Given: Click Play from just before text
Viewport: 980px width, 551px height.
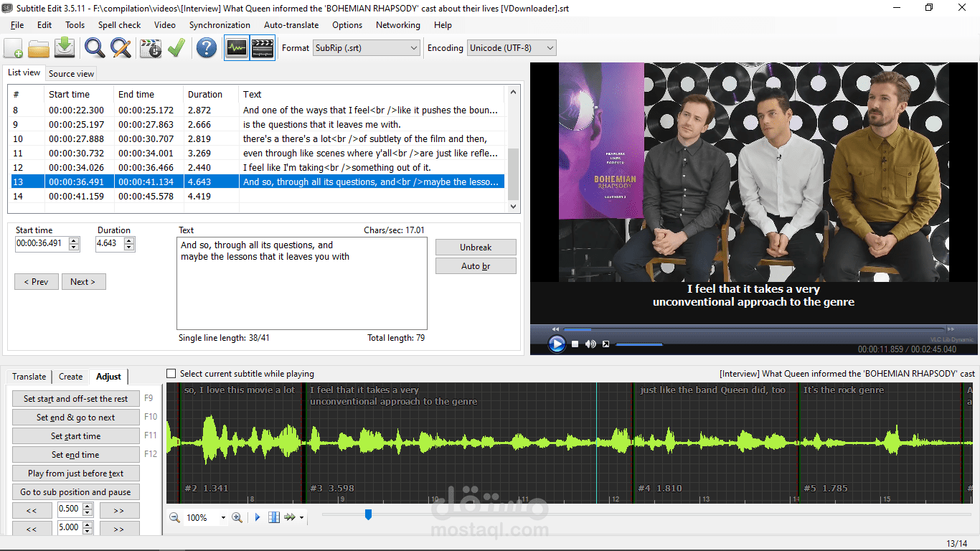Looking at the screenshot, I should [75, 474].
